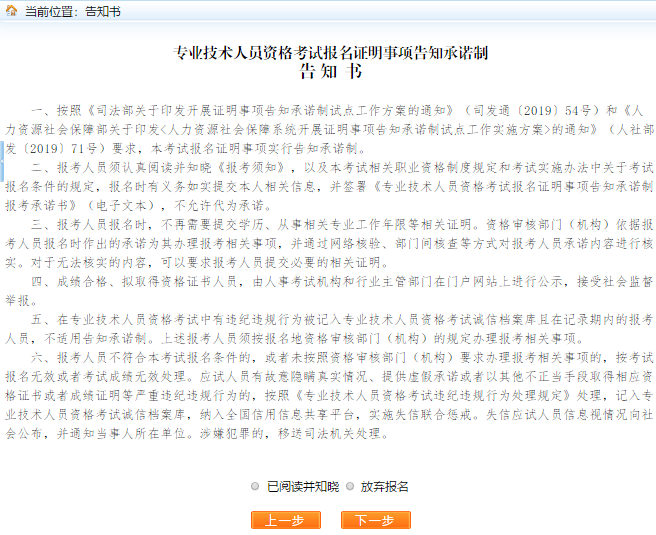This screenshot has height=535, width=656.
Task: Select the 已阅读并知晓 radio button
Action: [256, 486]
